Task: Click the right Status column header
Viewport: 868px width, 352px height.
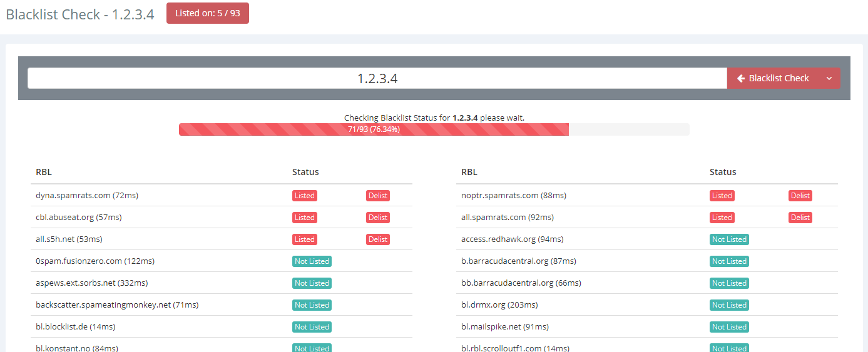Action: pyautogui.click(x=723, y=172)
